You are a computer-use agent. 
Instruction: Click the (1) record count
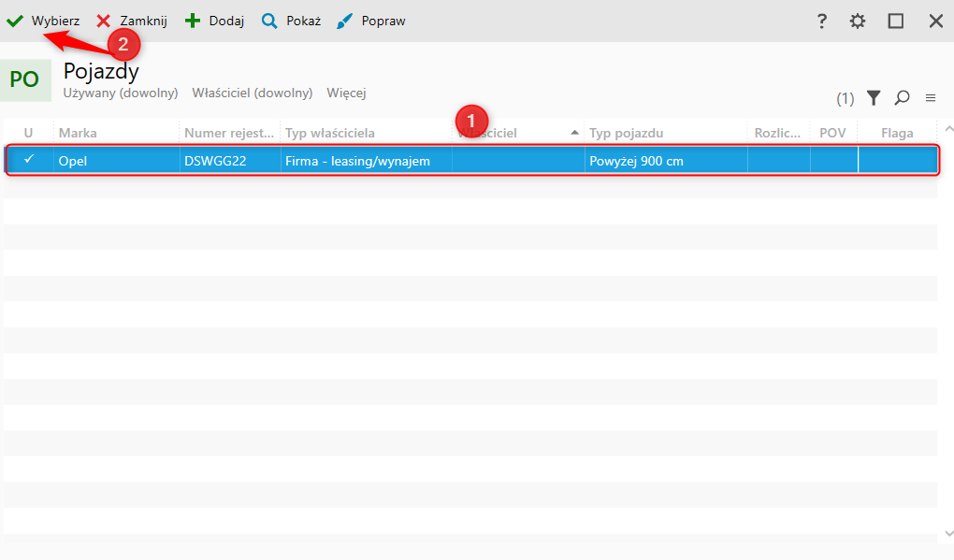point(845,98)
